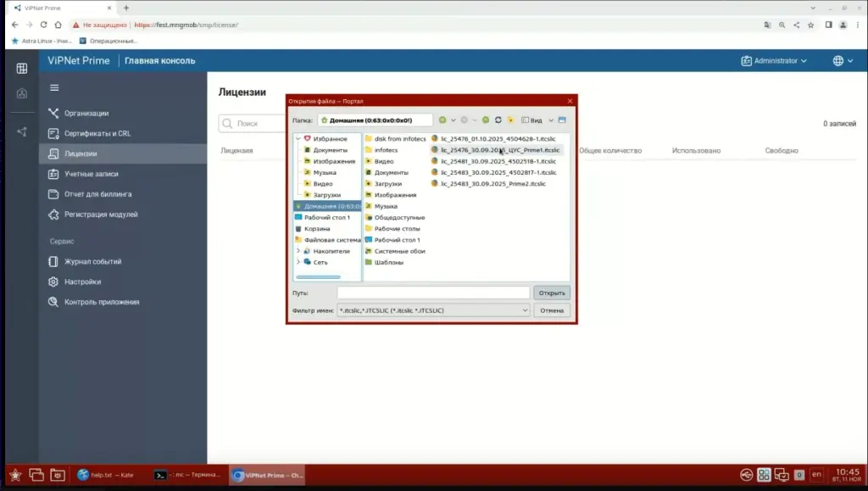This screenshot has height=491, width=868.
Task: Open Настройки in the sidebar
Action: (123, 282)
